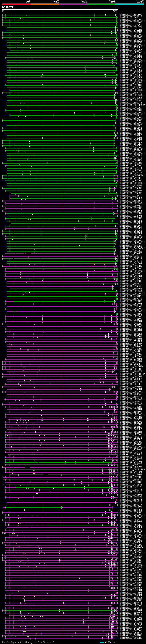This screenshot has width=146, height=644.
Task: Select hit label UniRef100_A7QDD8
Action: pyautogui.click(x=131, y=82)
